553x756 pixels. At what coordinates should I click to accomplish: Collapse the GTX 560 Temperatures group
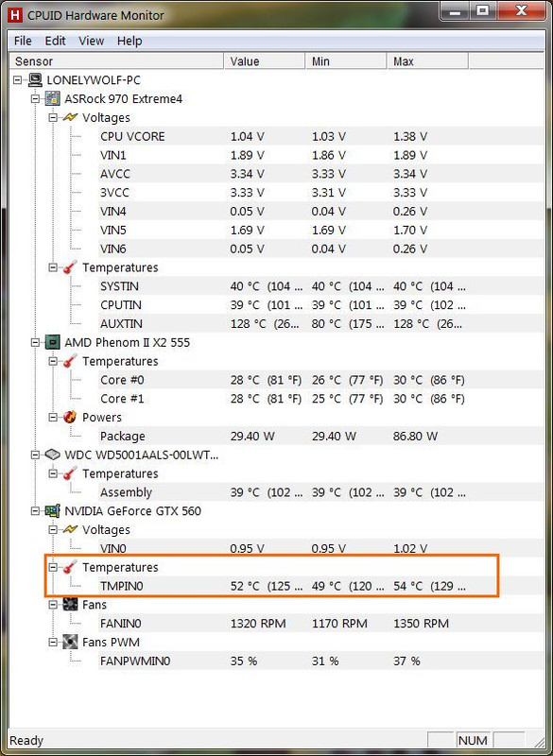coord(53,568)
